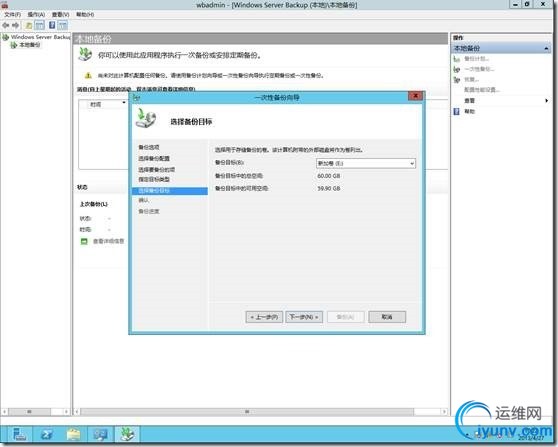Viewport: 558px width, 447px height.
Task: Select Windows Server Backup root tree node
Action: (x=40, y=37)
